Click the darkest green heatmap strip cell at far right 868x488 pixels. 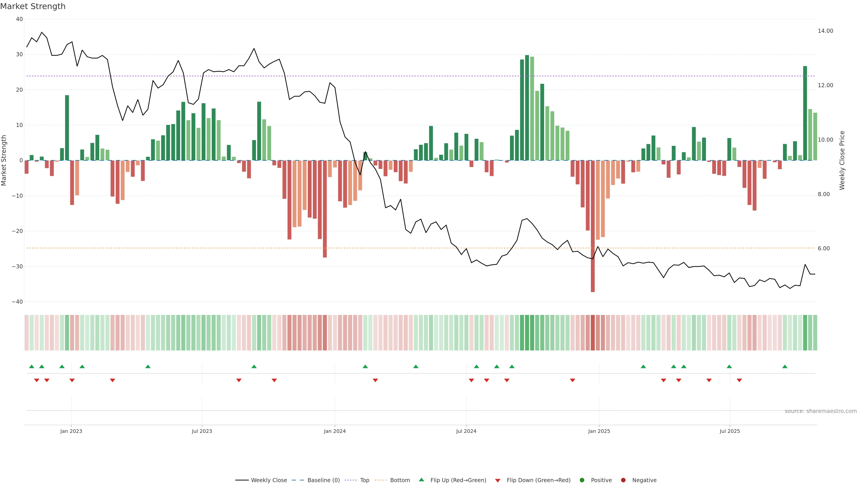coord(805,333)
